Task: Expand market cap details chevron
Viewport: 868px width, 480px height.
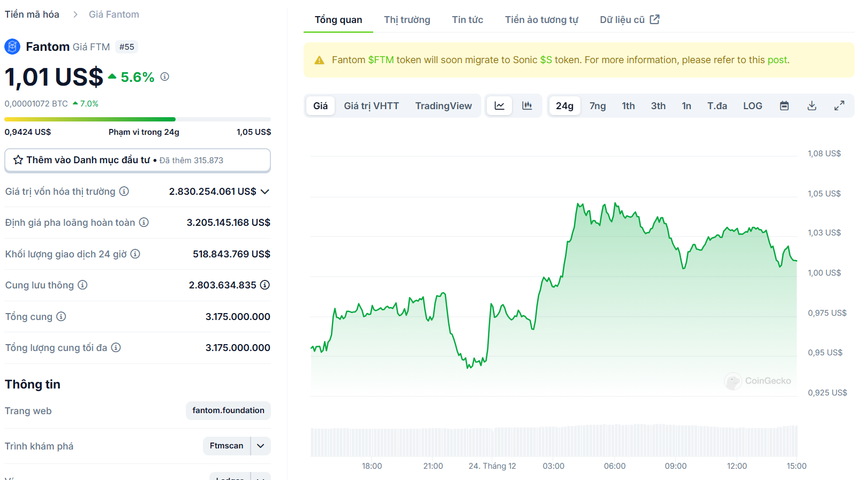Action: point(265,192)
